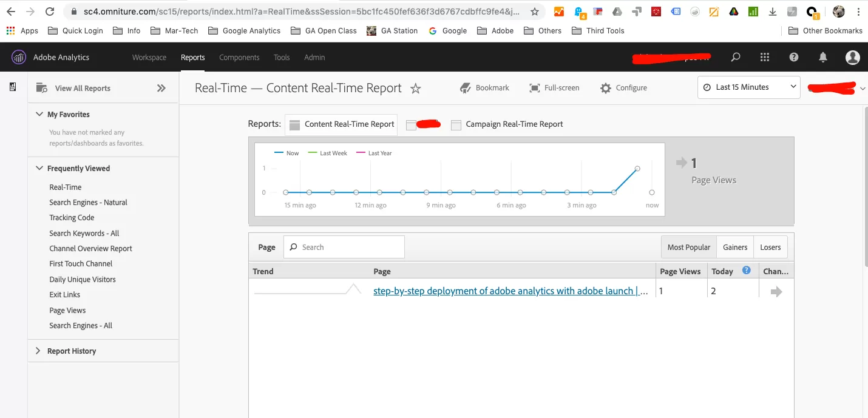Click the Full-screen icon
Screen dimensions: 868x418
(x=535, y=88)
